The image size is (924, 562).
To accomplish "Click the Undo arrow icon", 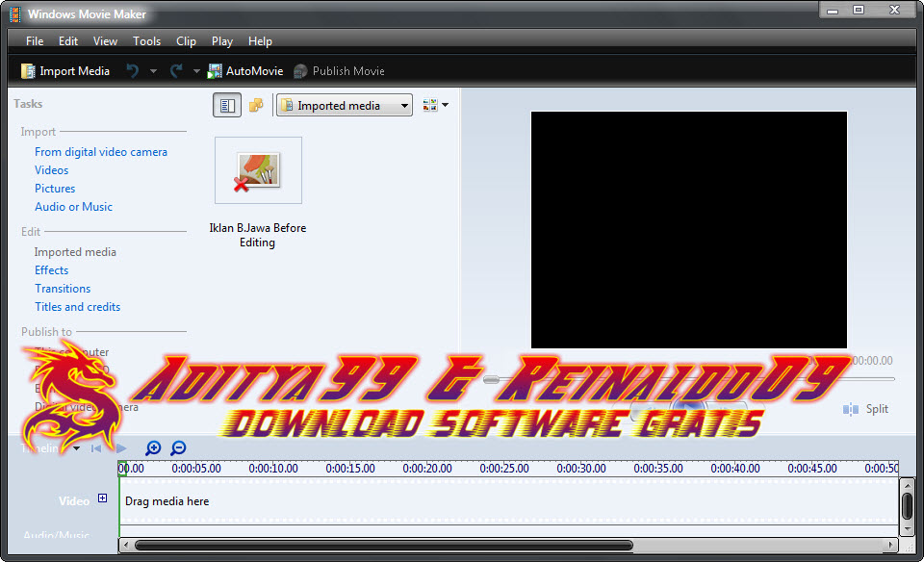I will tap(133, 71).
